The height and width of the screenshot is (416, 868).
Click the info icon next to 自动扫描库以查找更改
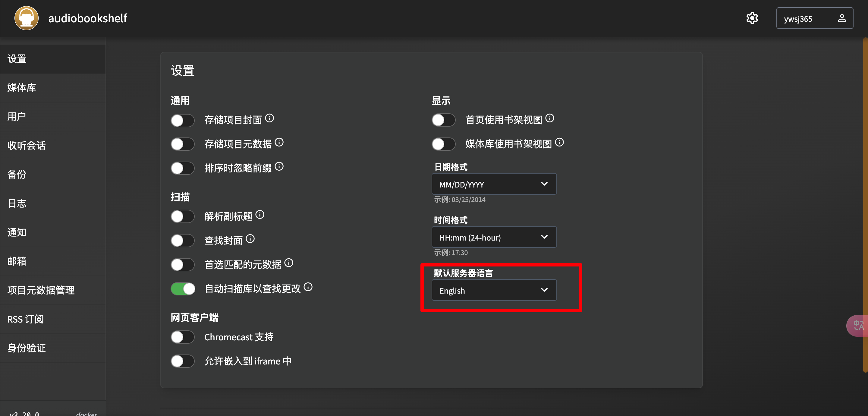coord(308,287)
